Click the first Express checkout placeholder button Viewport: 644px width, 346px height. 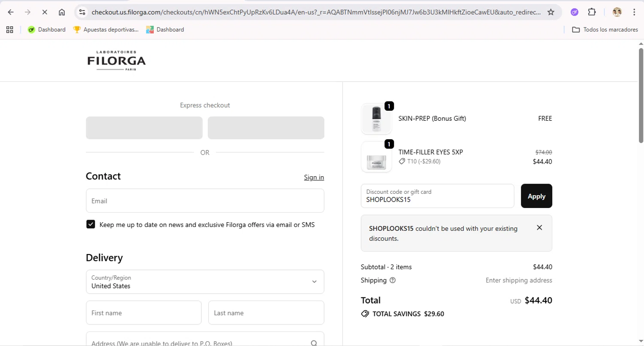coord(144,128)
